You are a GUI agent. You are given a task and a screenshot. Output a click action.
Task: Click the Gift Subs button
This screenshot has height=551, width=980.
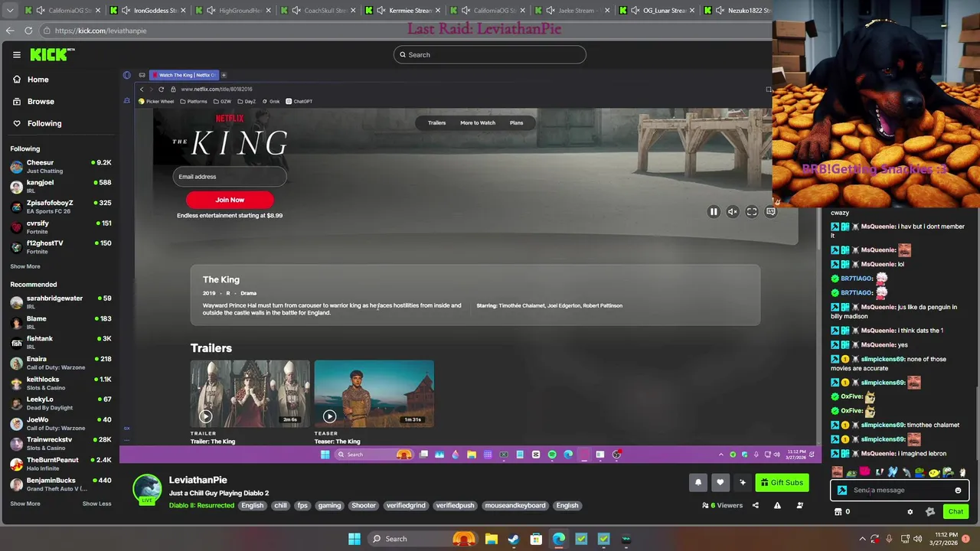tap(782, 482)
